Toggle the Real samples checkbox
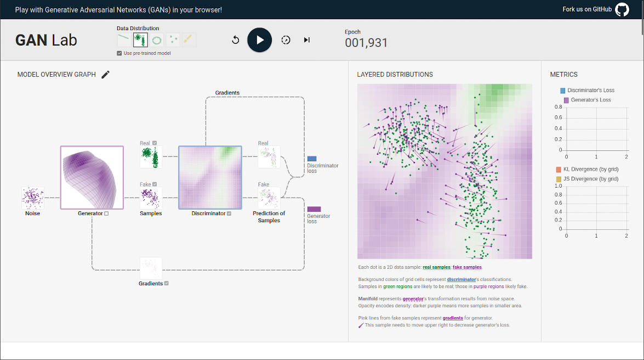The height and width of the screenshot is (360, 644). pyautogui.click(x=155, y=143)
